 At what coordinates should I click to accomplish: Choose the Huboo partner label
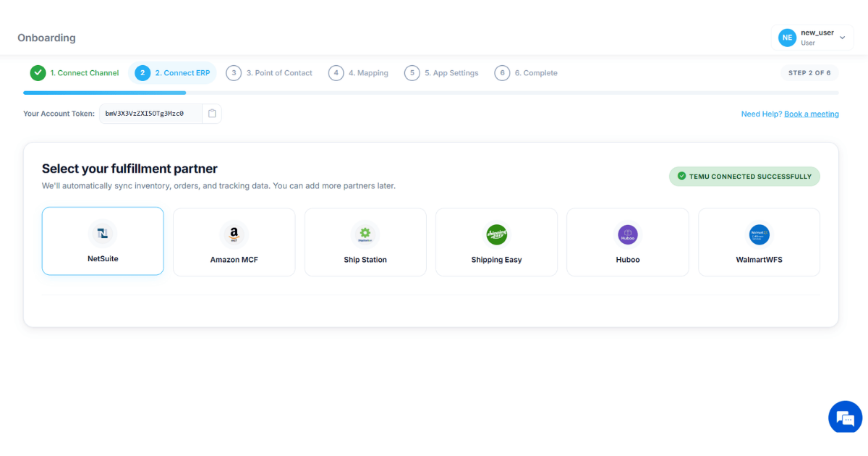628,260
